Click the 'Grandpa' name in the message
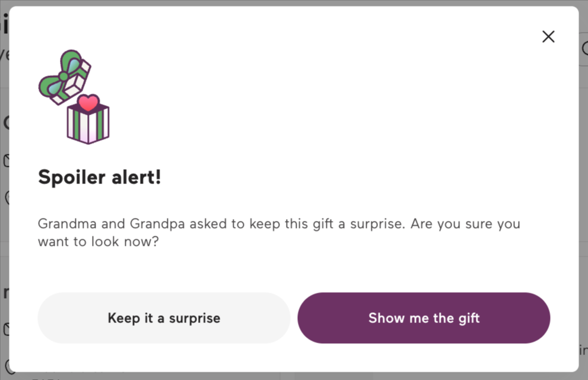Image resolution: width=588 pixels, height=380 pixels. click(x=157, y=224)
